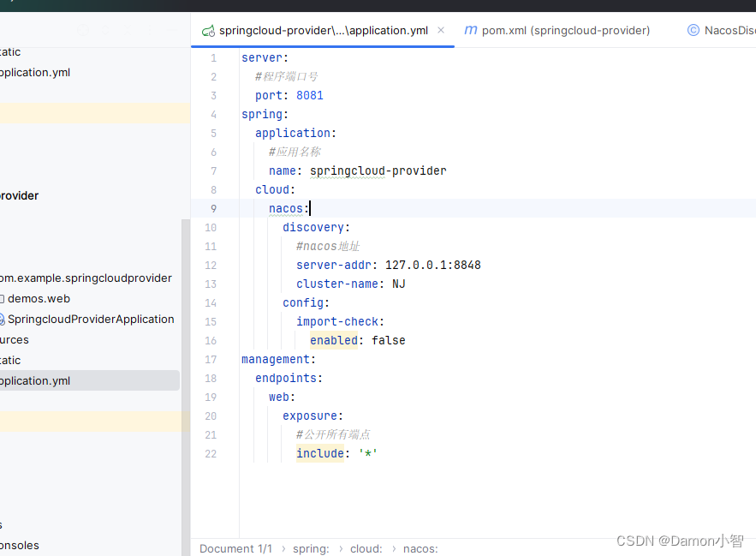Click the '#应用名称' comment on line 6
Screen dimensions: 756x556
pyautogui.click(x=295, y=152)
